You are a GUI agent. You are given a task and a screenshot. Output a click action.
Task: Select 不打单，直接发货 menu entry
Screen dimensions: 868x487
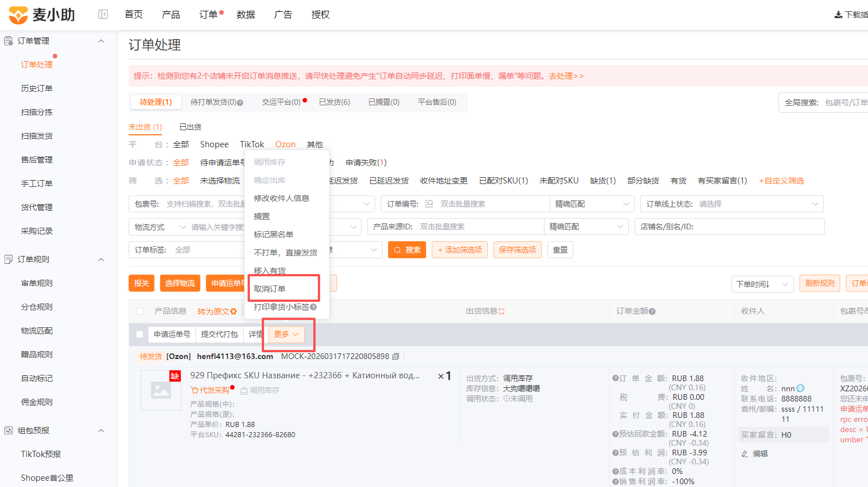(x=286, y=253)
